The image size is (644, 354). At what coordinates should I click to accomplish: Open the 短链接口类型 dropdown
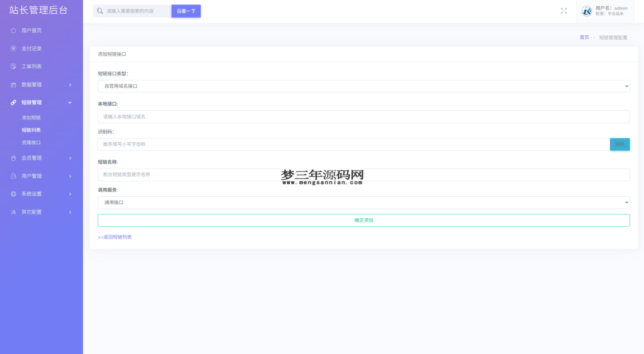364,86
